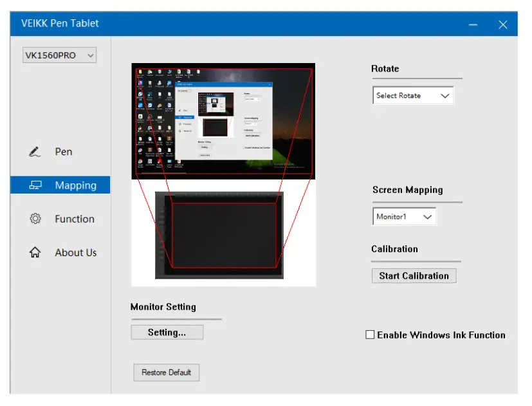Open Monitor Setting via the Setting button
The image size is (532, 406).
[x=167, y=332]
